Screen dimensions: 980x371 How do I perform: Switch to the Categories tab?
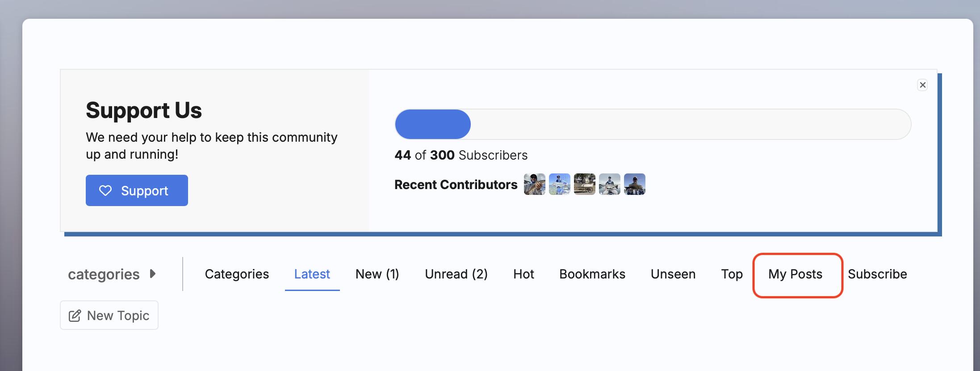tap(237, 274)
